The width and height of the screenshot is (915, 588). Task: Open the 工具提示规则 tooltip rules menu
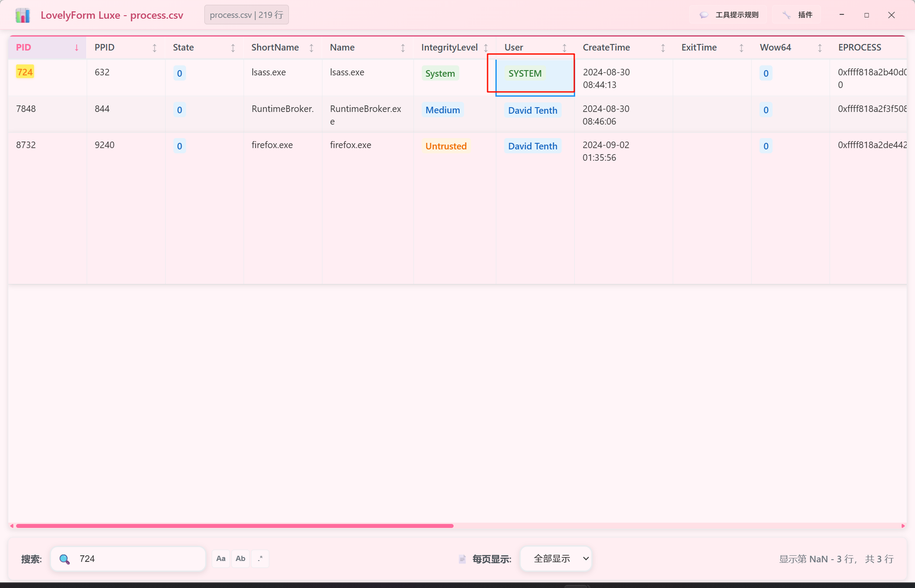pyautogui.click(x=729, y=15)
